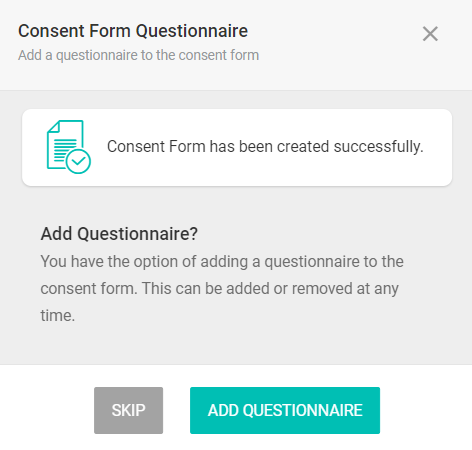Click the checkmark badge on the document icon

coord(78,161)
